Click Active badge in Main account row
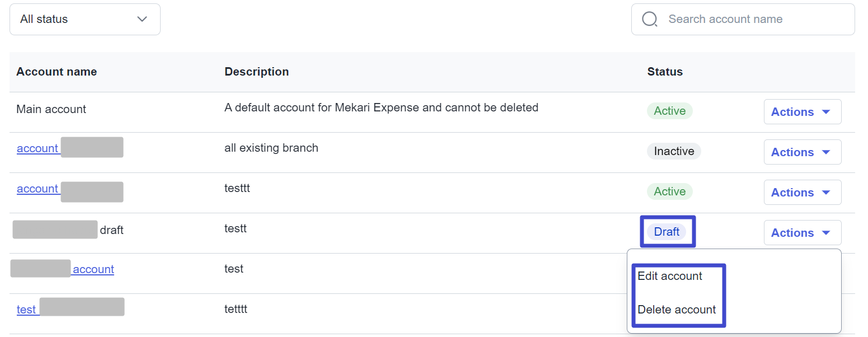 669,111
